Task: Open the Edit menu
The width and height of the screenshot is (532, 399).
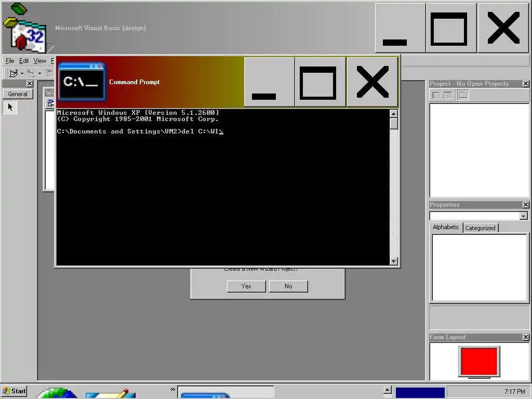Action: pyautogui.click(x=24, y=61)
